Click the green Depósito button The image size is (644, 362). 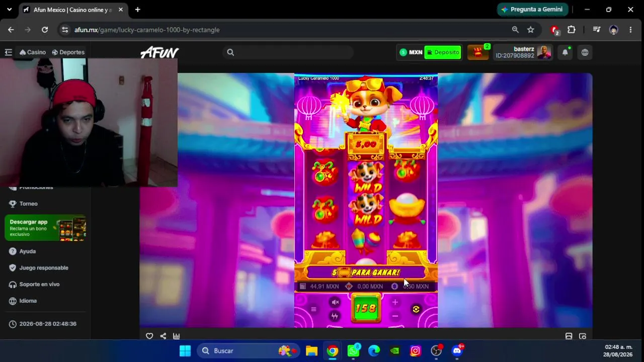(x=443, y=52)
